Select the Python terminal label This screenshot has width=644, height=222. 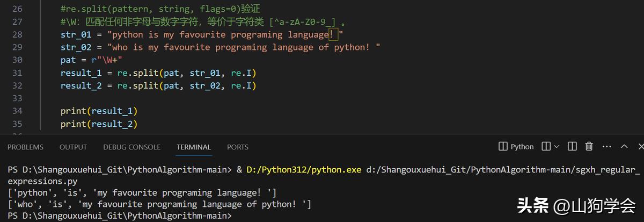pyautogui.click(x=522, y=147)
